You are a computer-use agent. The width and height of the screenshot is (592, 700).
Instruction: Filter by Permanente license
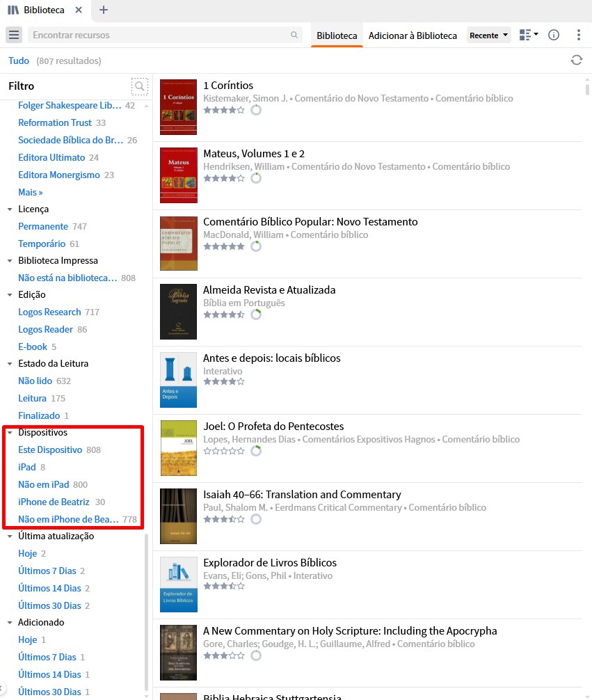[x=43, y=226]
